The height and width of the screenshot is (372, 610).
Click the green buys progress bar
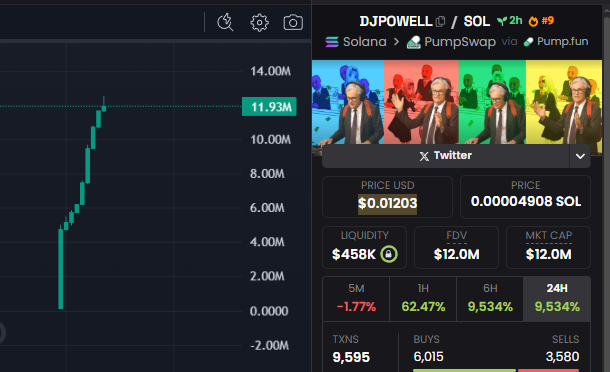(464, 370)
